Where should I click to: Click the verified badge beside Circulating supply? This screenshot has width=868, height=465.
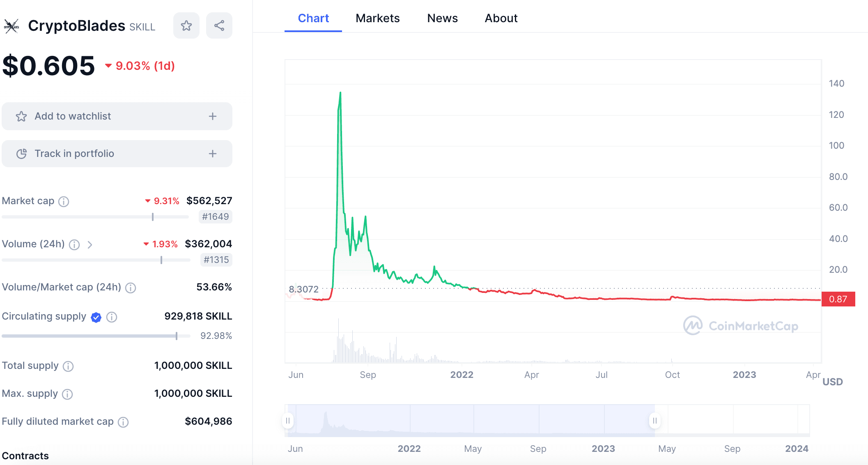96,317
